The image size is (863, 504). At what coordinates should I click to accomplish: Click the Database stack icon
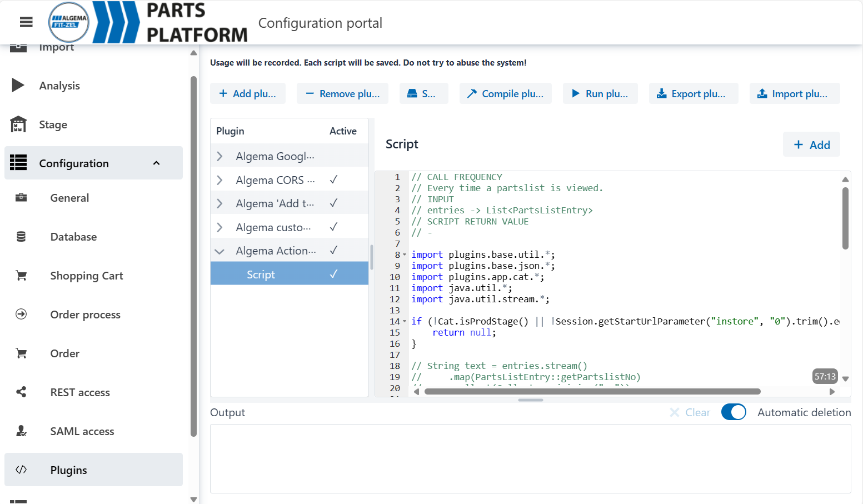[x=21, y=236]
